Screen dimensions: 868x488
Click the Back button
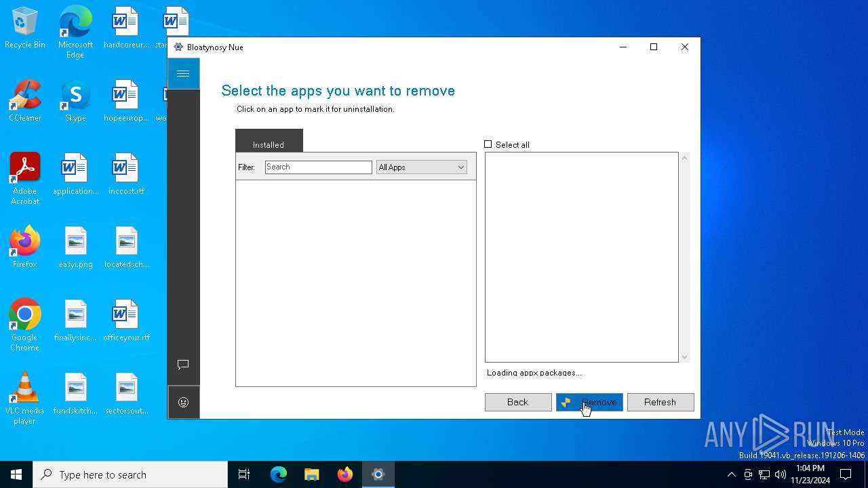(x=518, y=402)
